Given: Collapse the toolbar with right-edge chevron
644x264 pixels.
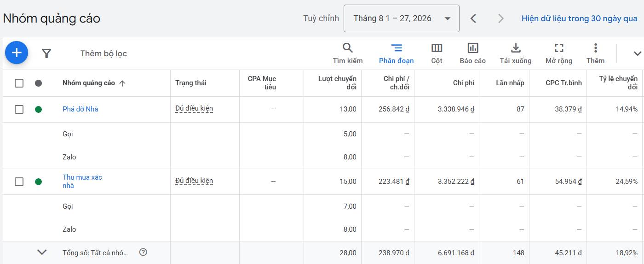Looking at the screenshot, I should pyautogui.click(x=637, y=53).
